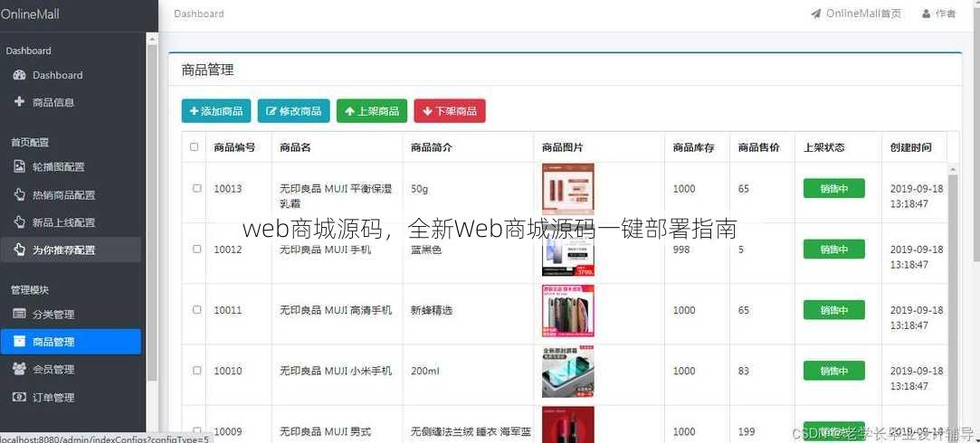Click the OnlineMall brand logo text
Screen dimensions: 980x443
pyautogui.click(x=30, y=14)
